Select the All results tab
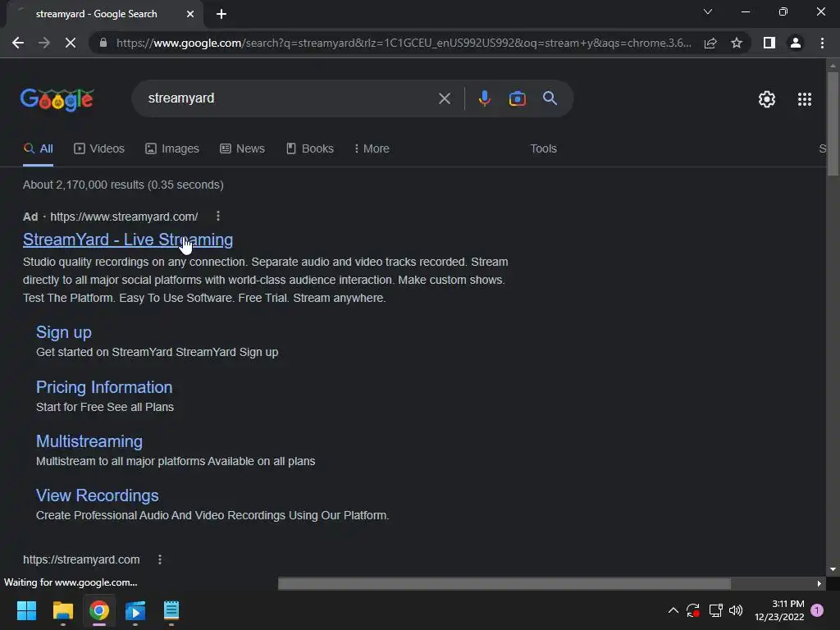Viewport: 840px width, 630px height. click(38, 148)
